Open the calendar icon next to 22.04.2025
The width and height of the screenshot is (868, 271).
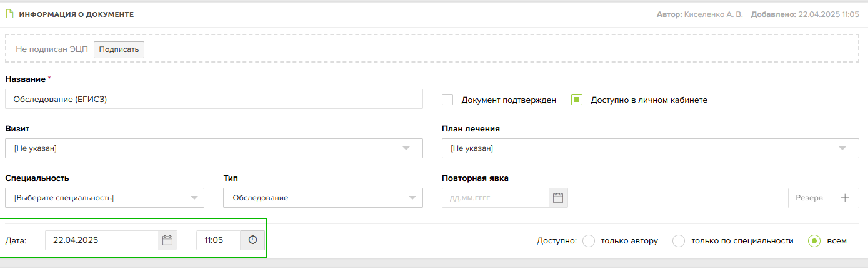coord(167,240)
